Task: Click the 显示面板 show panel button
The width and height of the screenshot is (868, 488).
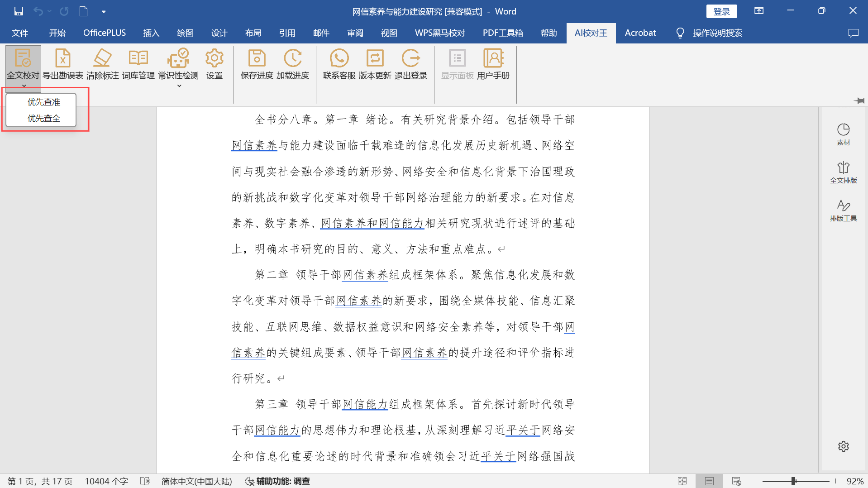Action: point(457,64)
